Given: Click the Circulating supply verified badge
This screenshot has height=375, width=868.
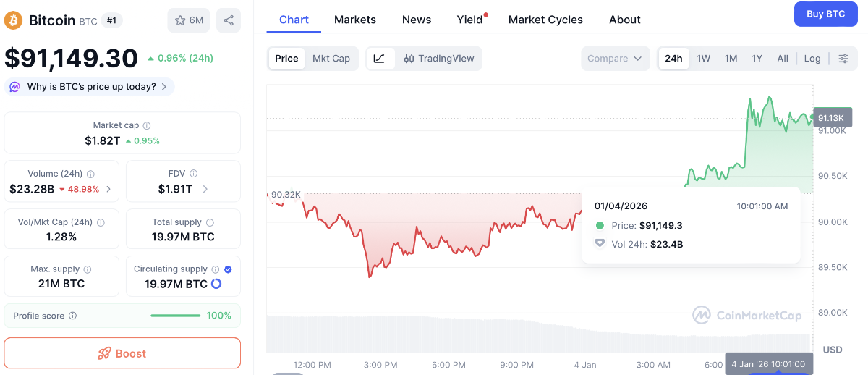Looking at the screenshot, I should 228,269.
